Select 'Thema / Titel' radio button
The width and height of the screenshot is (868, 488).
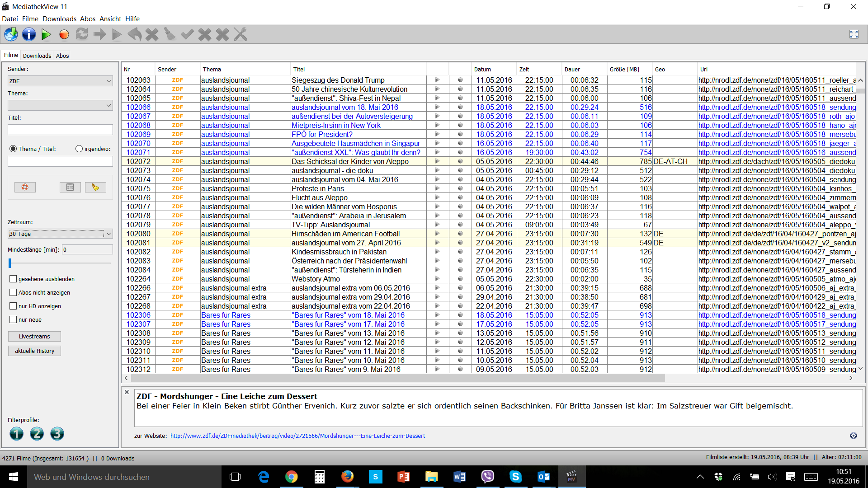point(13,149)
